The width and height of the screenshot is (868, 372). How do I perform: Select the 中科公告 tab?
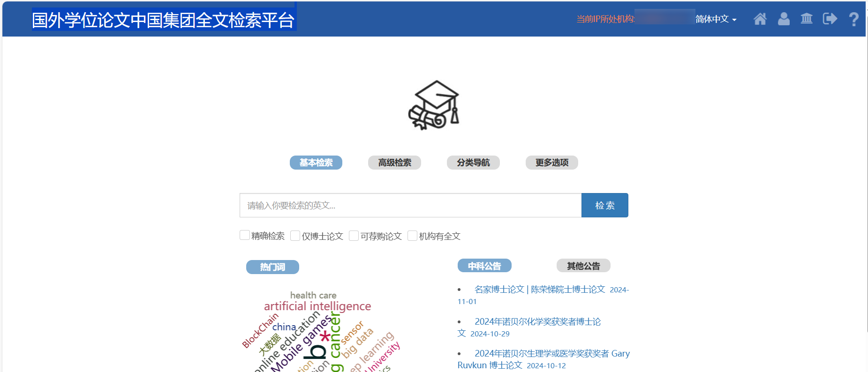point(484,266)
